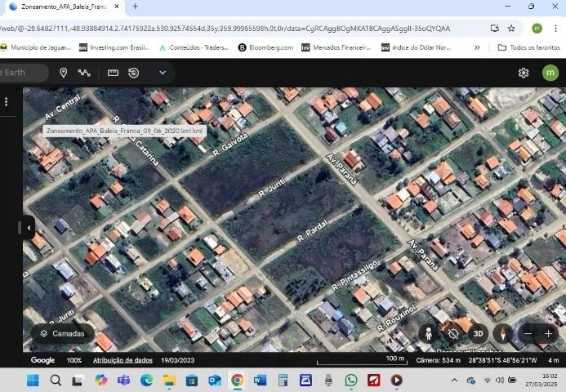
Task: Click the Chrome address bar URL
Action: point(225,29)
